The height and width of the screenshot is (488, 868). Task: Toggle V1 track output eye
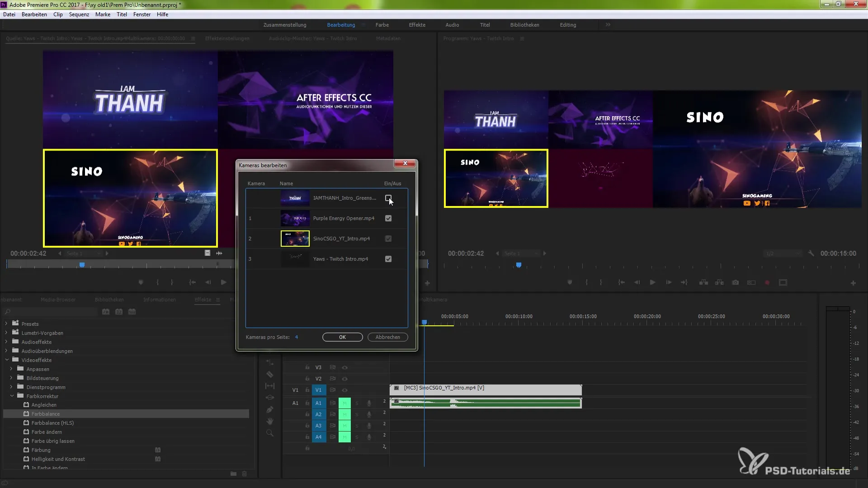pyautogui.click(x=344, y=390)
